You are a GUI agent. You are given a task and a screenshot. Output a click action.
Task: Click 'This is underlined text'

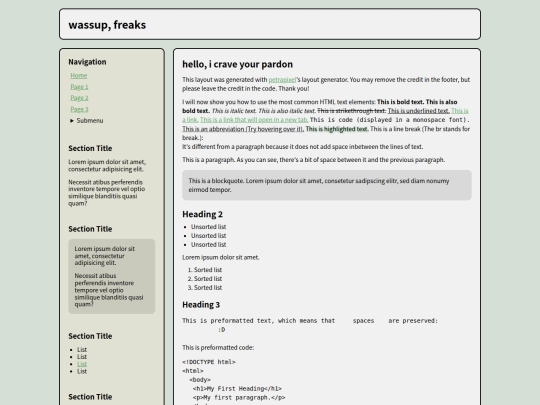[418, 111]
